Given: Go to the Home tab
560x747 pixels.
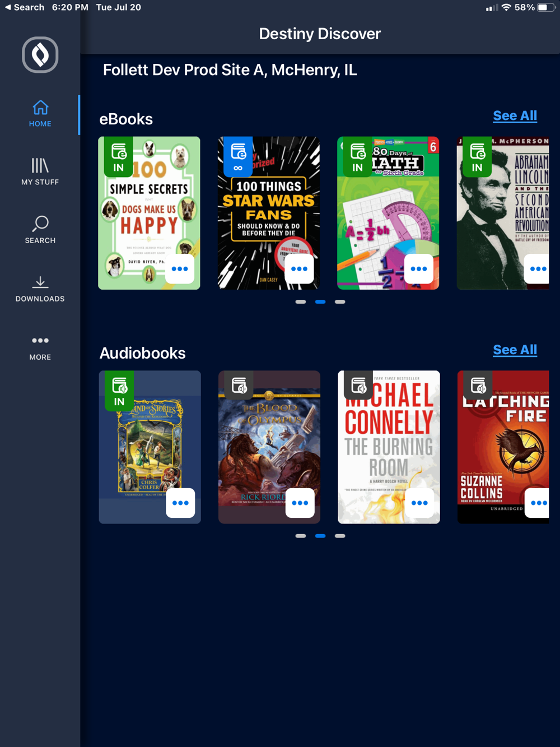Looking at the screenshot, I should click(x=40, y=114).
